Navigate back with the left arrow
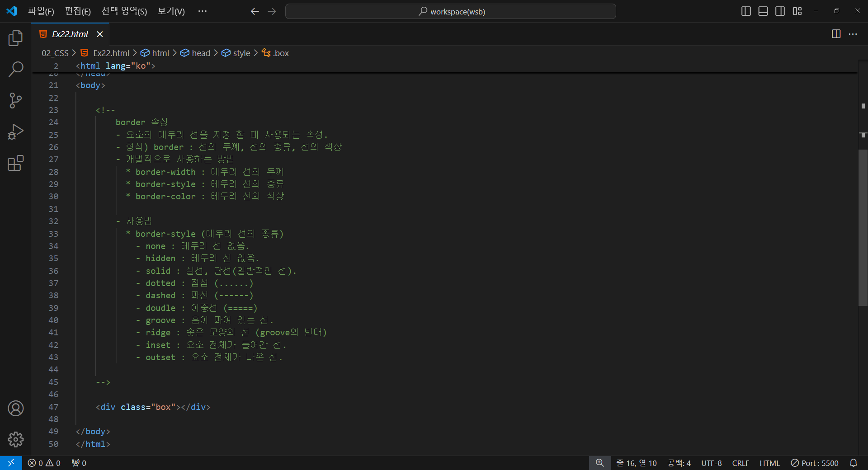 click(x=255, y=11)
